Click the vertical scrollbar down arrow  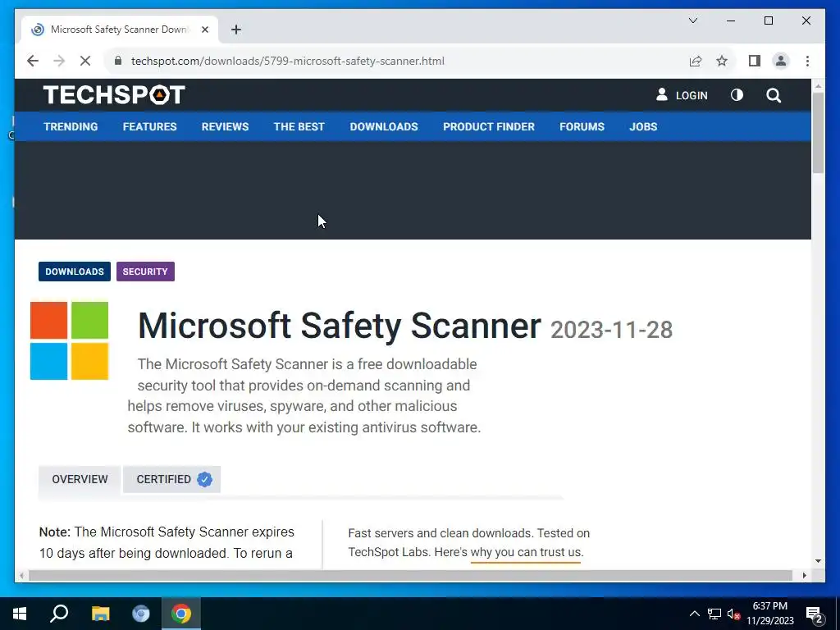tap(818, 561)
